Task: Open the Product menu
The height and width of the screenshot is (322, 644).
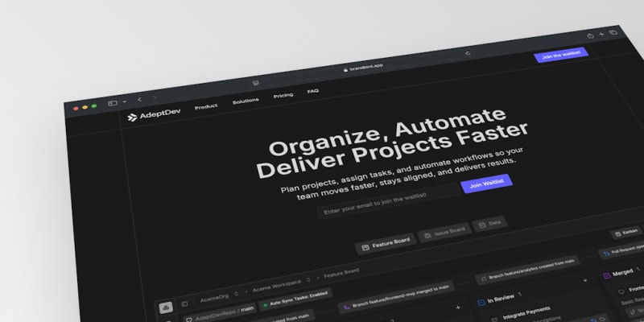Action: [206, 107]
